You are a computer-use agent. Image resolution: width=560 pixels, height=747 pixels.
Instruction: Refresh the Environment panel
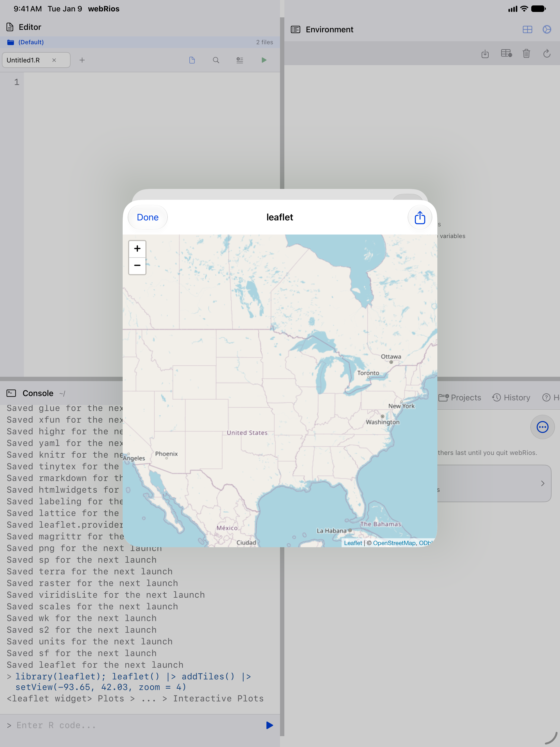[547, 53]
